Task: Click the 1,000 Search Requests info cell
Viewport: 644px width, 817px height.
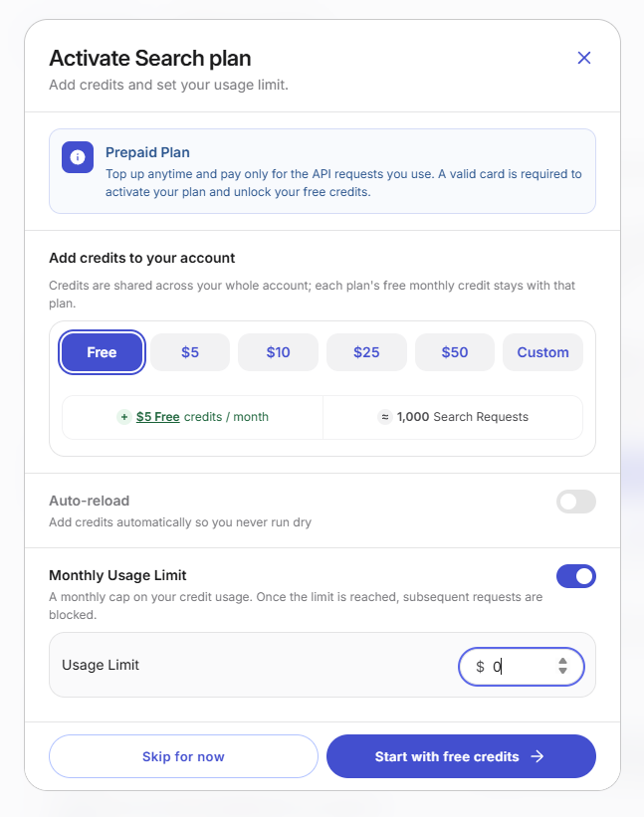Action: pyautogui.click(x=453, y=417)
